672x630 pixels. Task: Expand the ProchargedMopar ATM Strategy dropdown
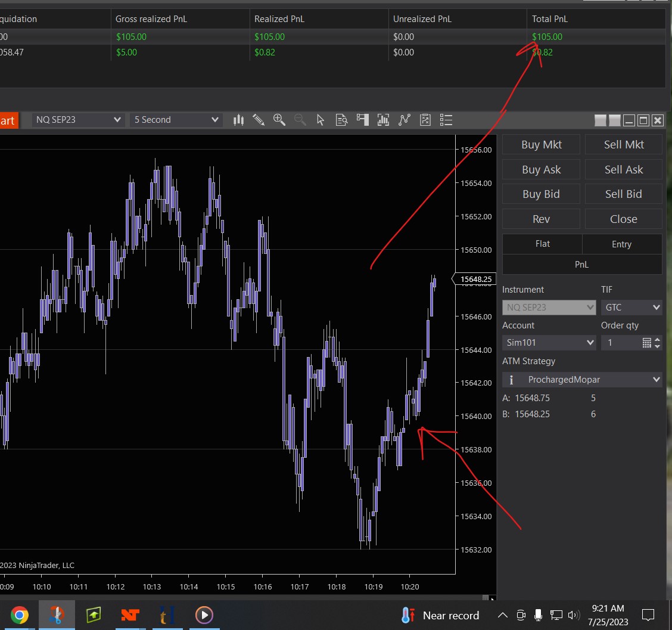tap(582, 380)
